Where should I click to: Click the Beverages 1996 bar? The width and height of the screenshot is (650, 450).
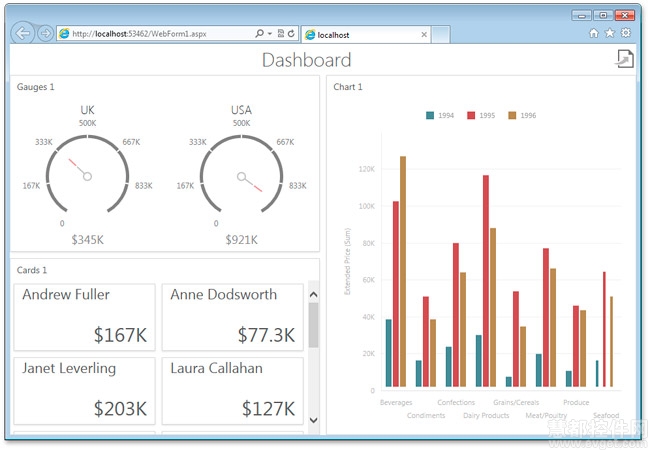click(x=403, y=271)
